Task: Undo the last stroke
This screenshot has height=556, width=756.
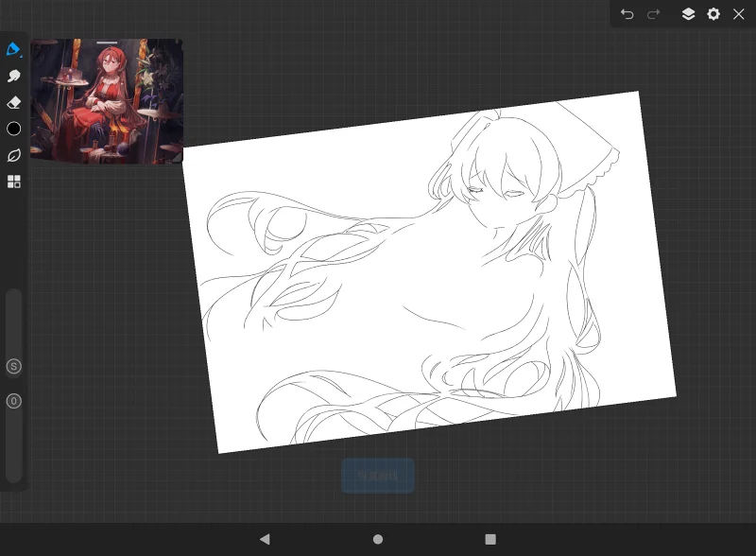Action: click(x=627, y=14)
